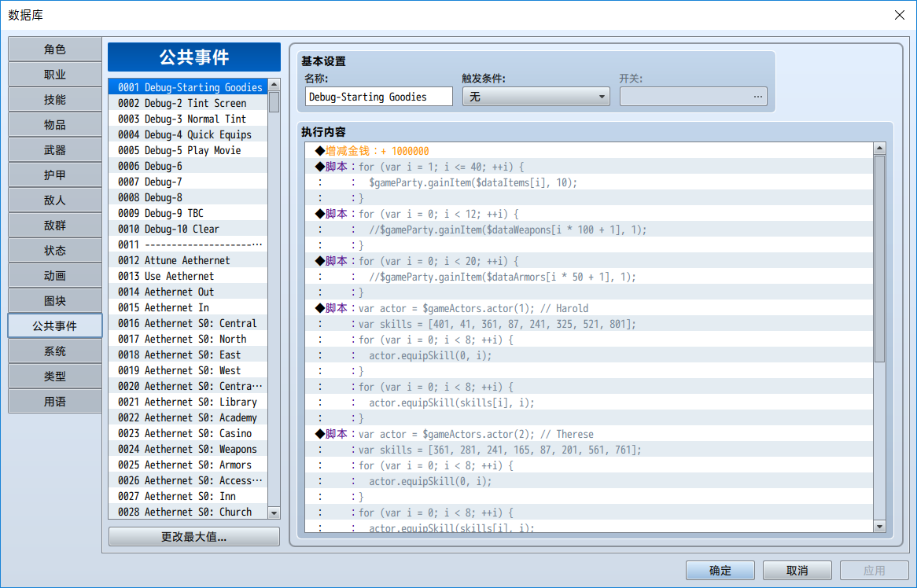Open the 系统 tab
The width and height of the screenshot is (917, 588).
(55, 351)
